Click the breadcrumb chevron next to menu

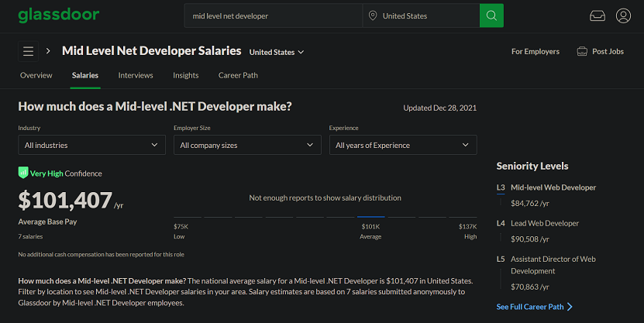(x=48, y=51)
